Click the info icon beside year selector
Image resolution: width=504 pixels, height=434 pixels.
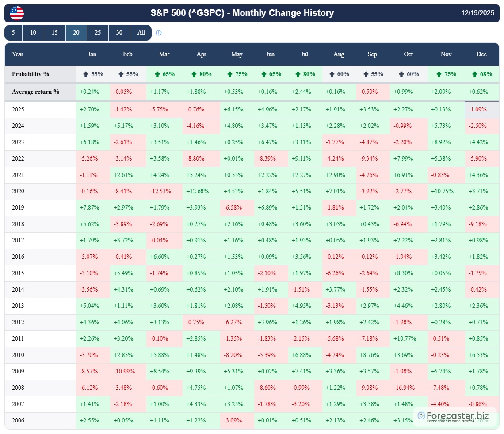159,33
